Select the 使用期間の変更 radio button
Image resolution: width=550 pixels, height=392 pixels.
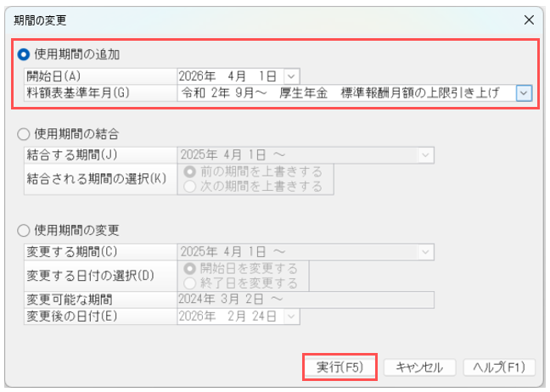click(x=24, y=230)
